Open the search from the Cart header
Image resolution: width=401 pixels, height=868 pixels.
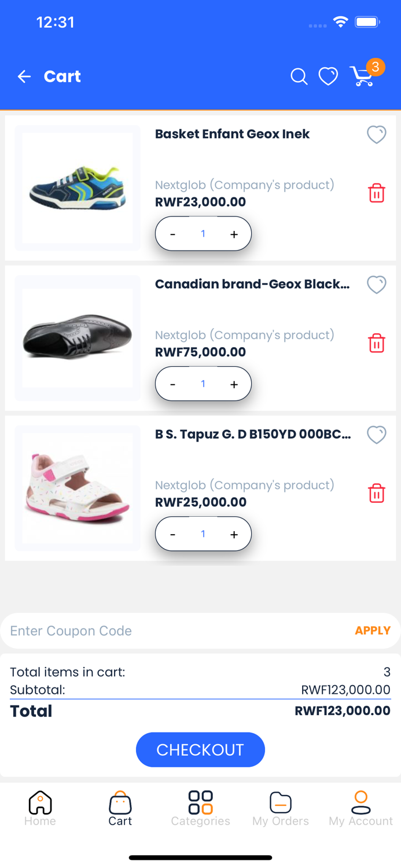coord(299,76)
